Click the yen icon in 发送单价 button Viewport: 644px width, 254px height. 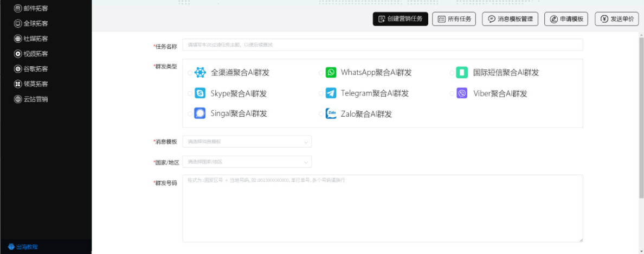tap(604, 19)
